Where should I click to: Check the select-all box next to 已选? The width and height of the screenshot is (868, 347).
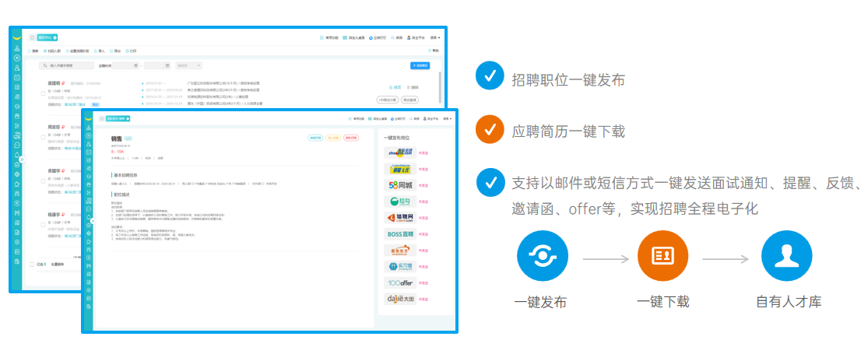click(x=32, y=264)
